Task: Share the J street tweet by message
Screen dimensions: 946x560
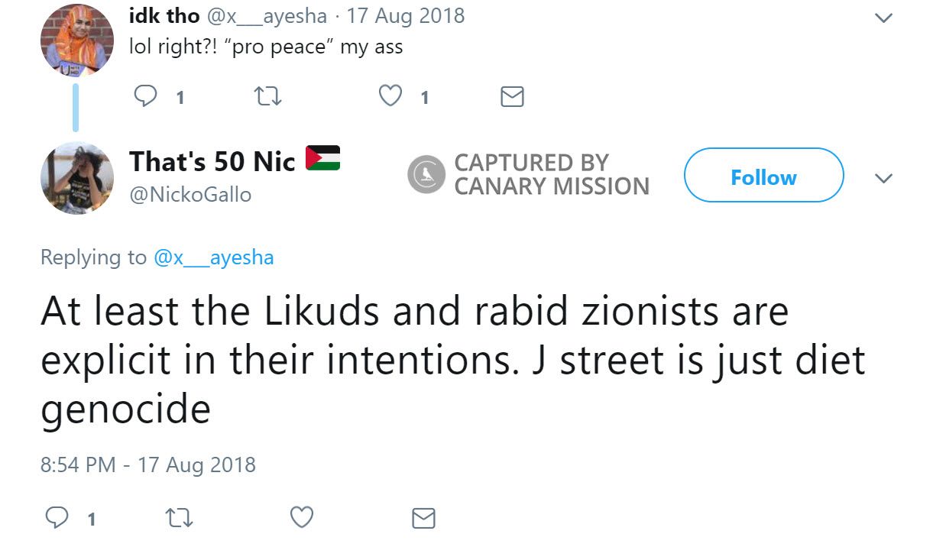Action: pos(423,519)
